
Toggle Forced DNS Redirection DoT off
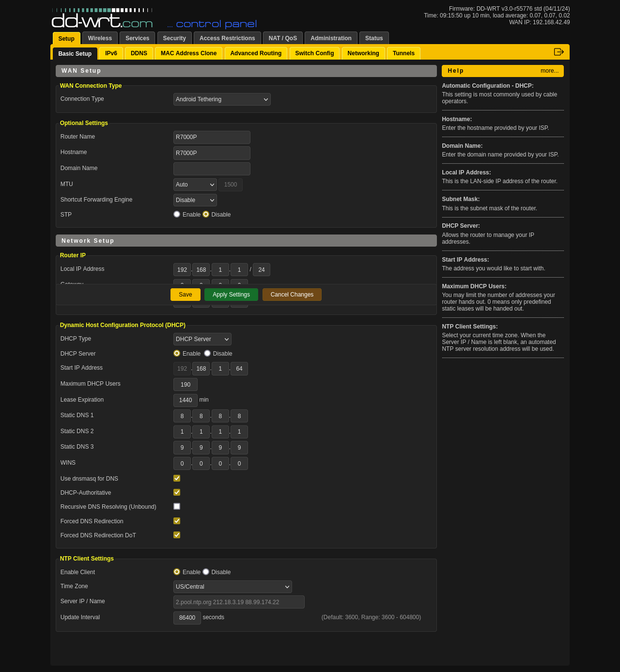pyautogui.click(x=177, y=535)
